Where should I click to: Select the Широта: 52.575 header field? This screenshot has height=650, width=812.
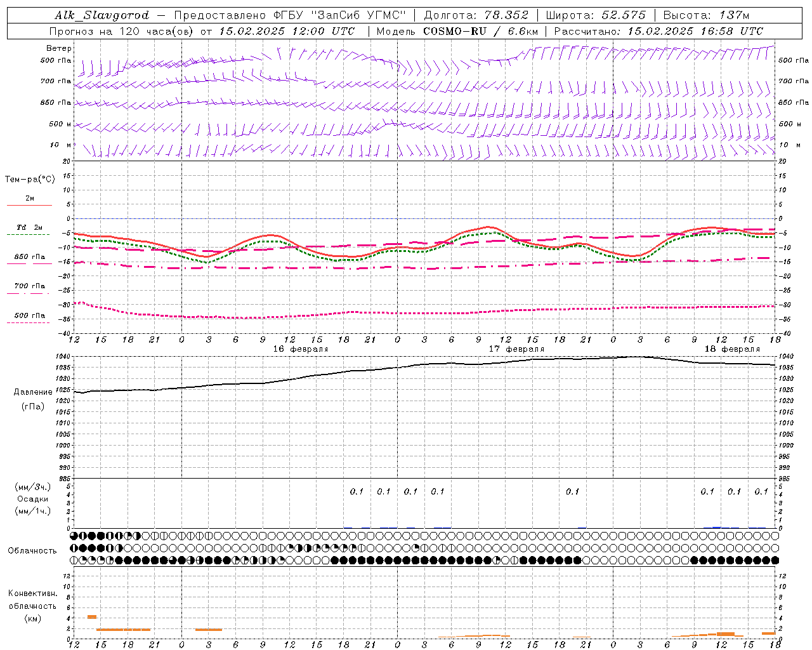coord(596,15)
